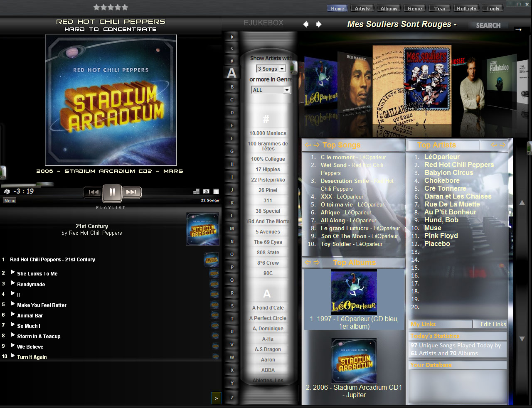The image size is (532, 408).
Task: Play the Storm In A Teacup arrow
Action: tap(12, 335)
